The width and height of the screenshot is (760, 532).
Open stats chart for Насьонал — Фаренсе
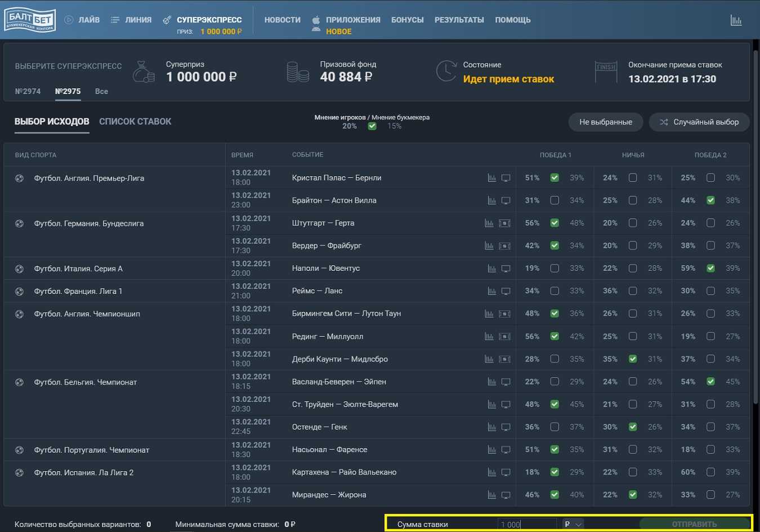[x=491, y=450]
